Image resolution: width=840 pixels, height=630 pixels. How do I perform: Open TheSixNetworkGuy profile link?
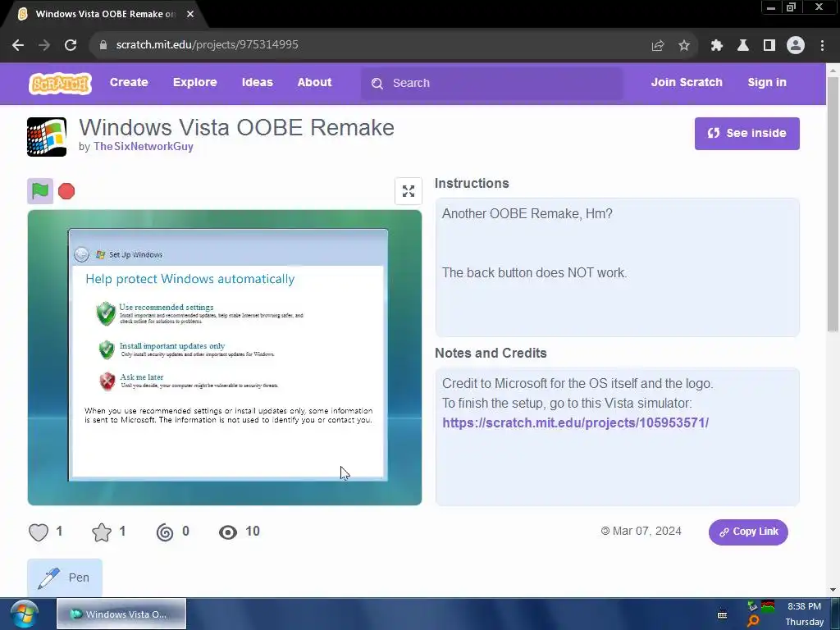tap(143, 147)
